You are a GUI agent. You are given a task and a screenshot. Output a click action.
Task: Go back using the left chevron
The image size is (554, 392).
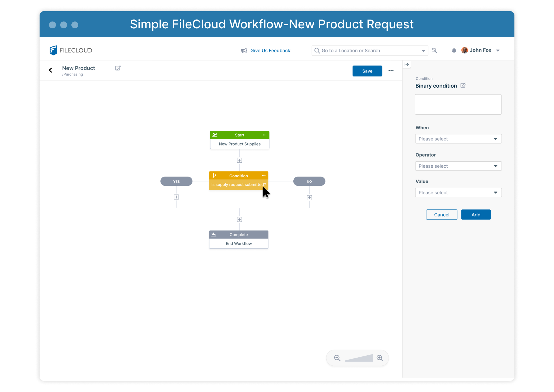click(x=50, y=70)
